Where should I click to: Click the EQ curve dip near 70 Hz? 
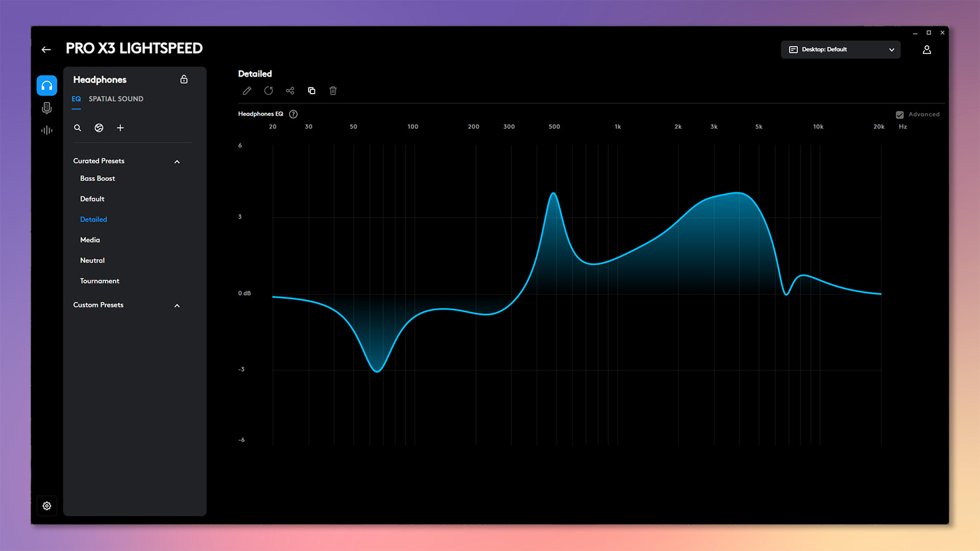[377, 371]
